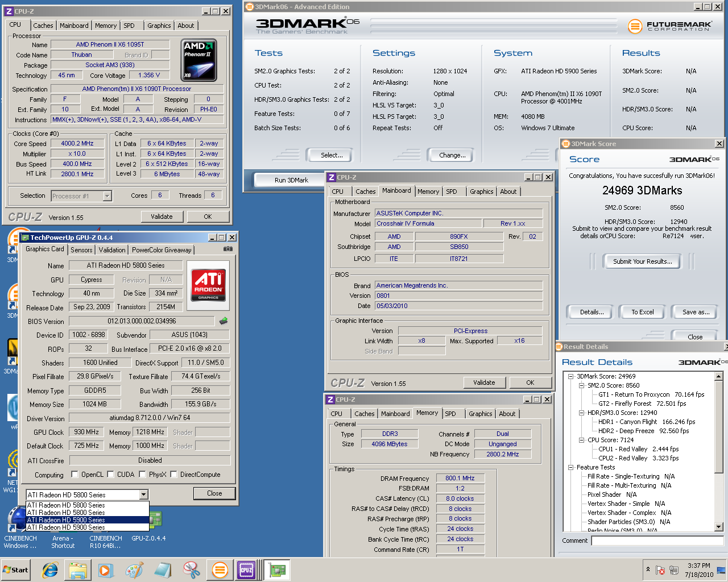The height and width of the screenshot is (582, 728).
Task: Enable the OpenCL checkbox
Action: [75, 475]
